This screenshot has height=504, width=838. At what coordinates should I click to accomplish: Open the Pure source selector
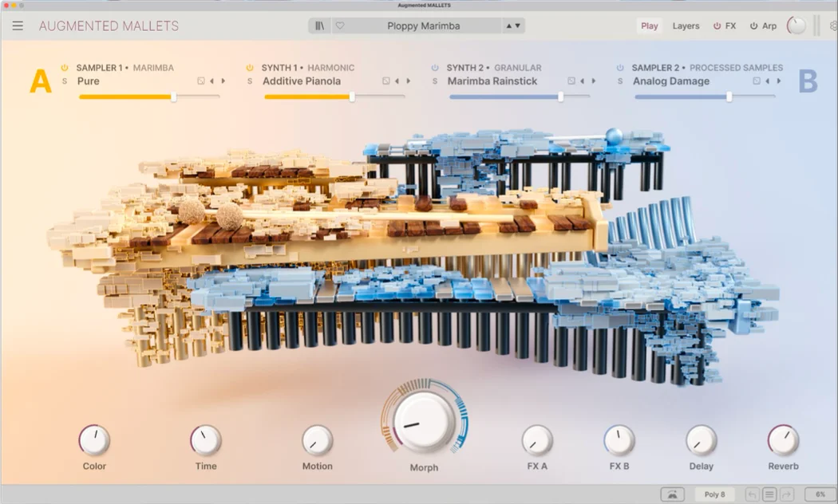pos(88,81)
